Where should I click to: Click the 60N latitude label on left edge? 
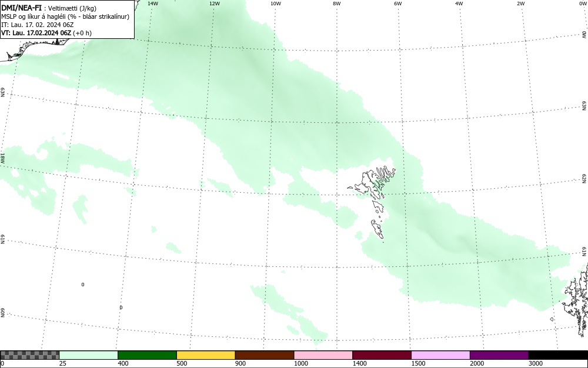[x=2, y=313]
